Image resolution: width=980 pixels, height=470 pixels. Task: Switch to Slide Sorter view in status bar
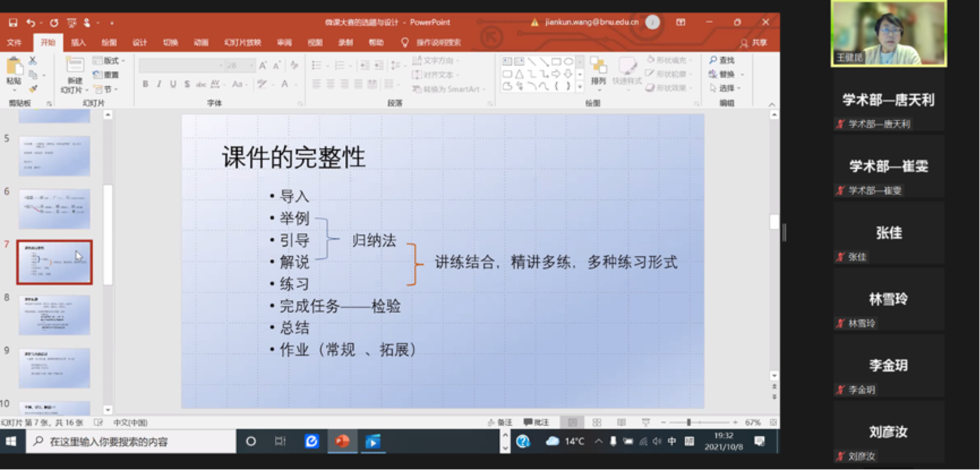point(597,422)
